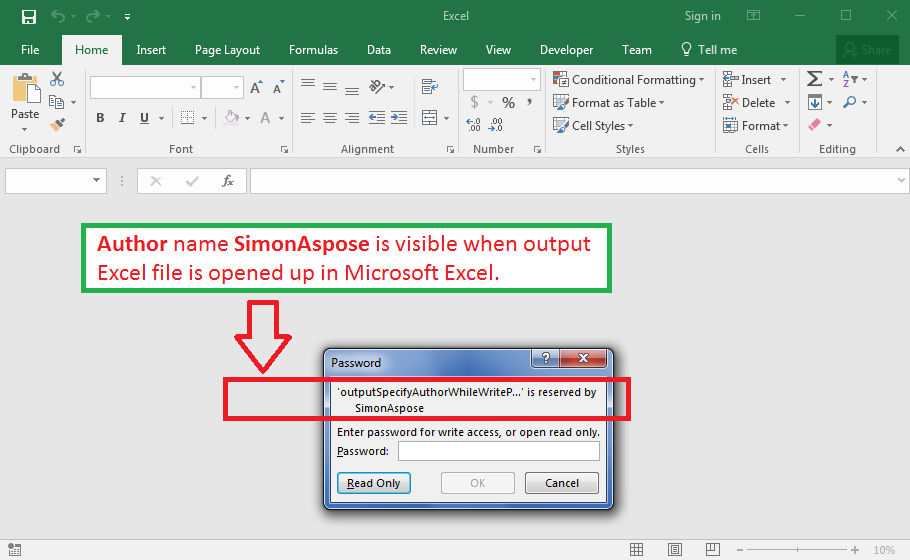This screenshot has width=910, height=560.
Task: Click the Insert Function fx icon
Action: [228, 181]
